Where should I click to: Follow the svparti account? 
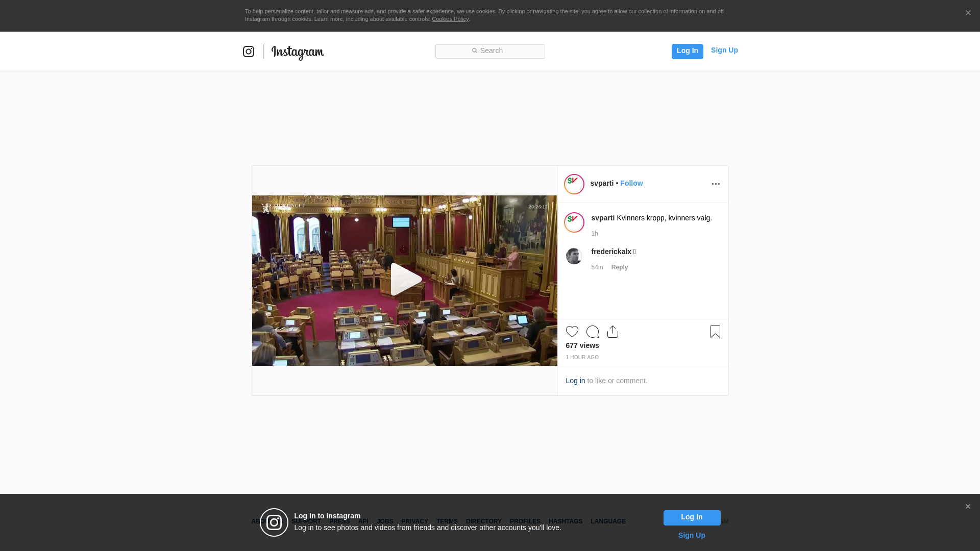coord(631,183)
